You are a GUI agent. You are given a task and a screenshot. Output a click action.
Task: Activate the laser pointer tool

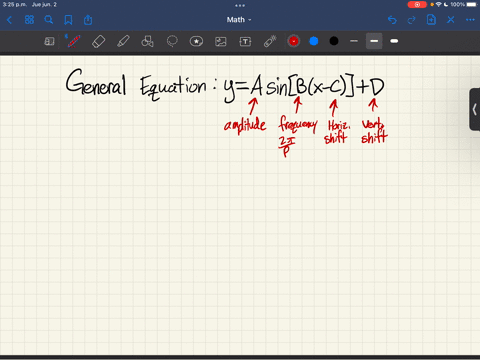click(270, 41)
